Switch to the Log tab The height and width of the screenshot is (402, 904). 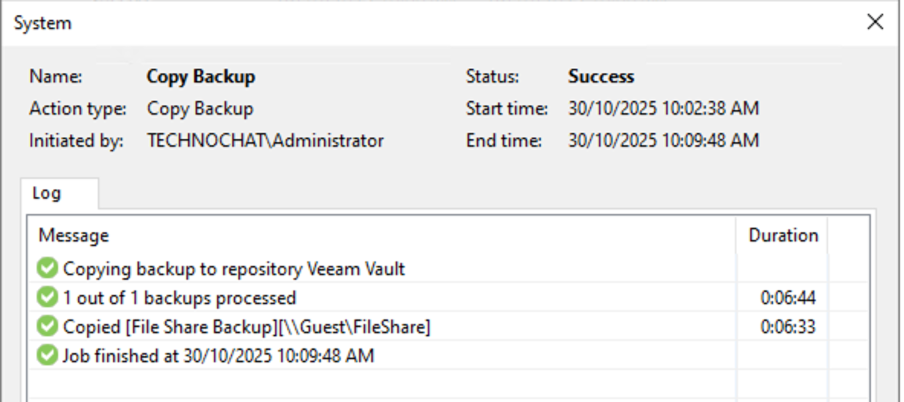coord(47,193)
